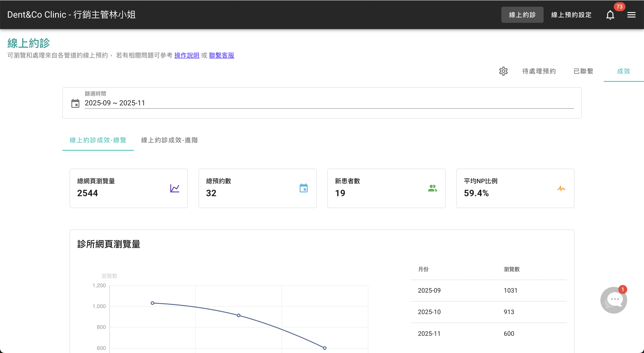Screen dimensions: 644x353
Task: Open the chat support bubble
Action: pos(614,300)
